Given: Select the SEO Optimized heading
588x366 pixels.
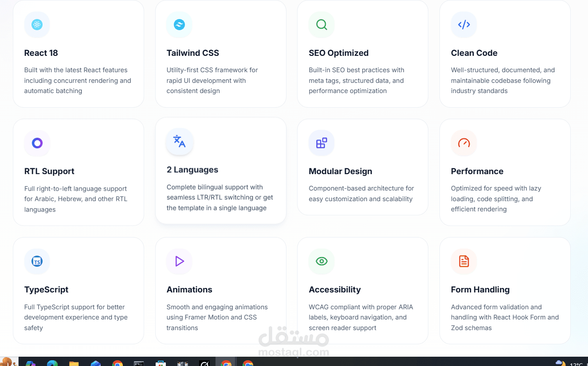Looking at the screenshot, I should pos(339,53).
